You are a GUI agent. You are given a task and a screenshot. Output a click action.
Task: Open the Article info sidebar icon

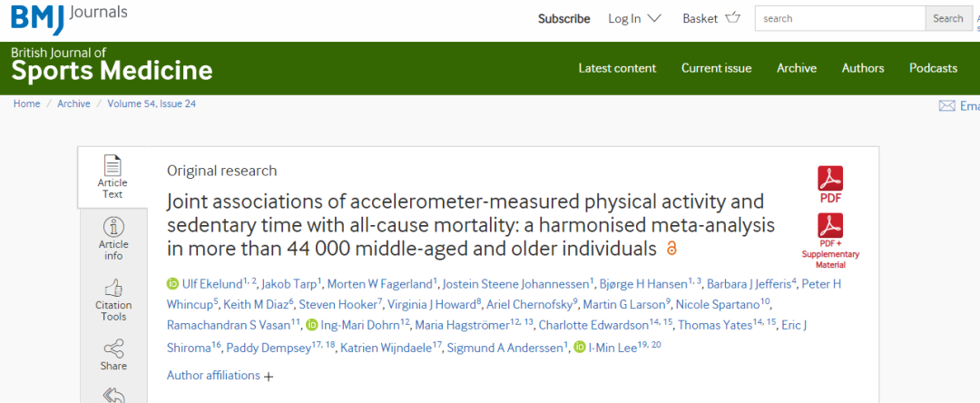click(113, 227)
